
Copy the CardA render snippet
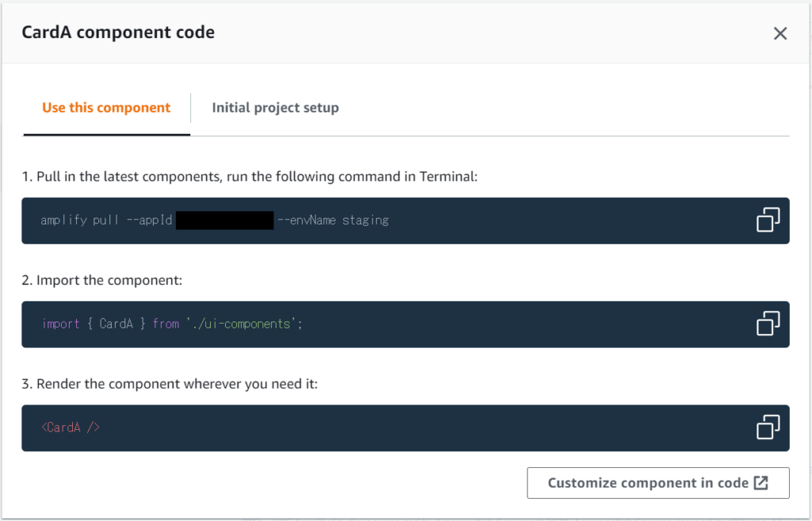(x=768, y=427)
